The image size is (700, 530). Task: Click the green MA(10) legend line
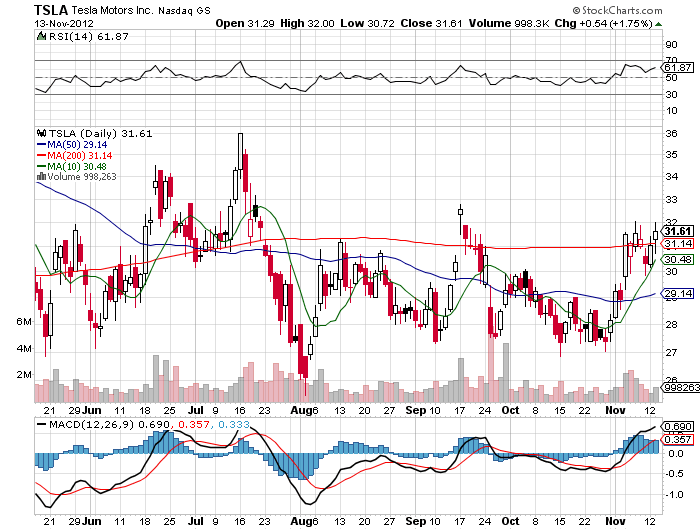point(42,167)
